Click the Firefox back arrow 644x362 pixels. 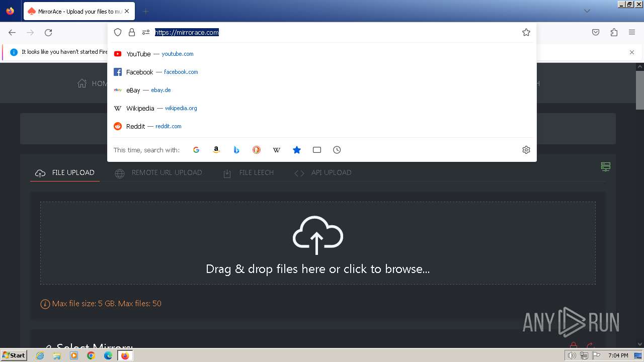click(12, 32)
